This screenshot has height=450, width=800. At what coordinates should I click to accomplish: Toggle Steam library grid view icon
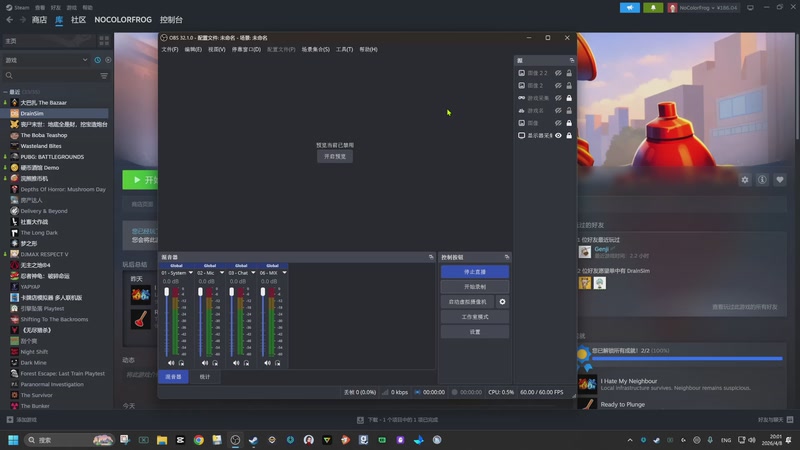[x=104, y=40]
